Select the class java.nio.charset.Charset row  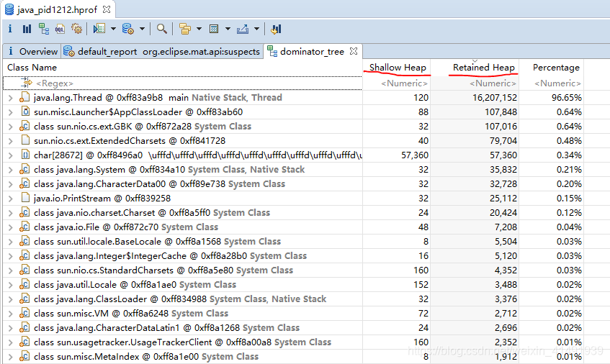click(294, 212)
